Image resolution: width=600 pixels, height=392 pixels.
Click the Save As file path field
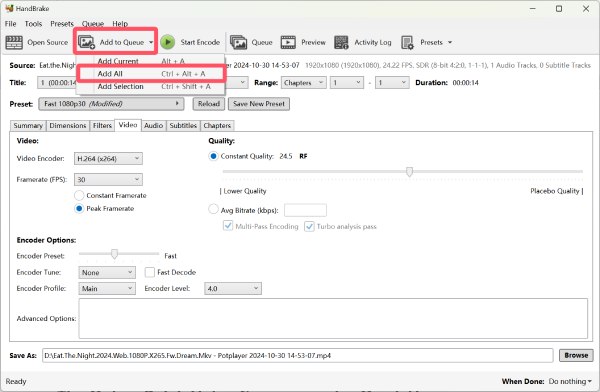pyautogui.click(x=298, y=356)
